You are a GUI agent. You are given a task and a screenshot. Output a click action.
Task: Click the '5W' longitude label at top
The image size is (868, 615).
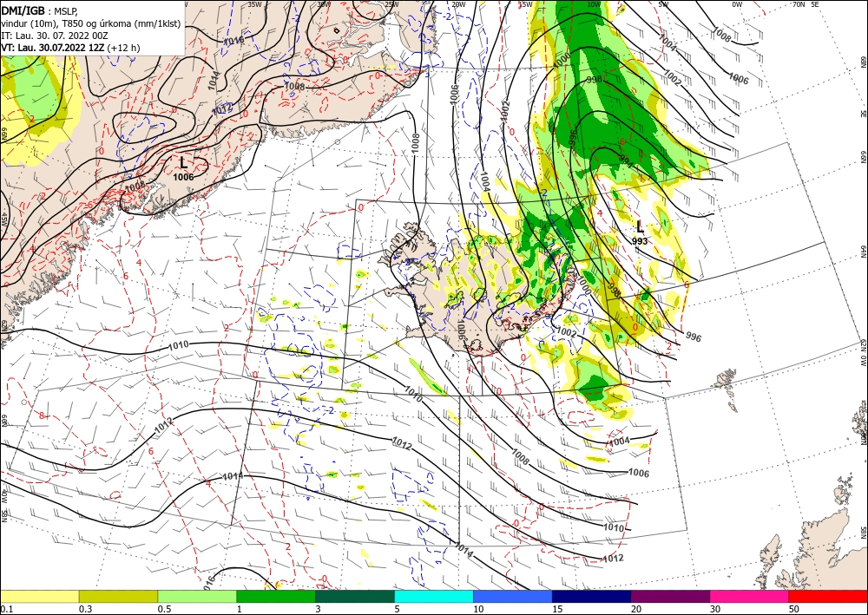663,4
